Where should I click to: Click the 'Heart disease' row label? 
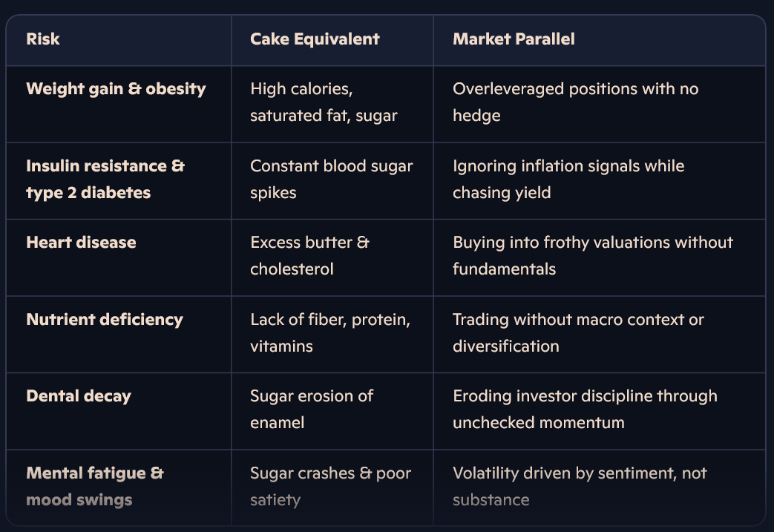pyautogui.click(x=81, y=243)
